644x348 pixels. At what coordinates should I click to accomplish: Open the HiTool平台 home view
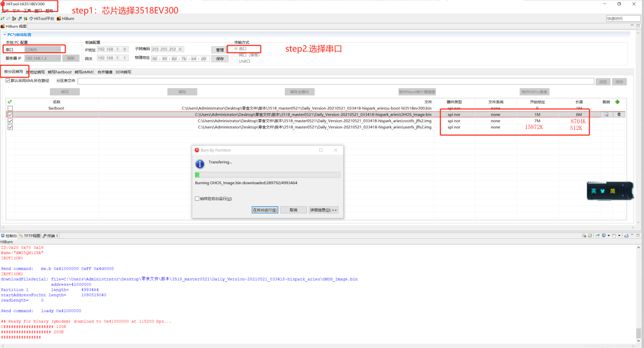(x=42, y=18)
